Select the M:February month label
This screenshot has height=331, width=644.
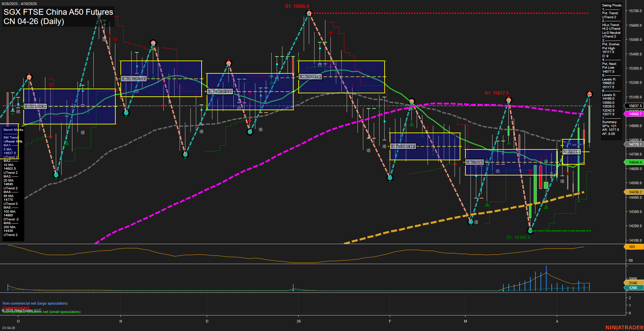point(402,146)
